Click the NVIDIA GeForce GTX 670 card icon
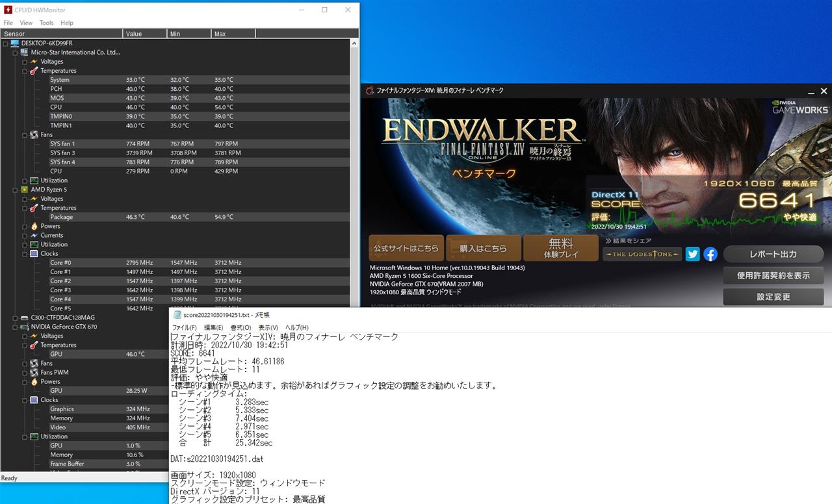This screenshot has width=832, height=504. [x=25, y=327]
